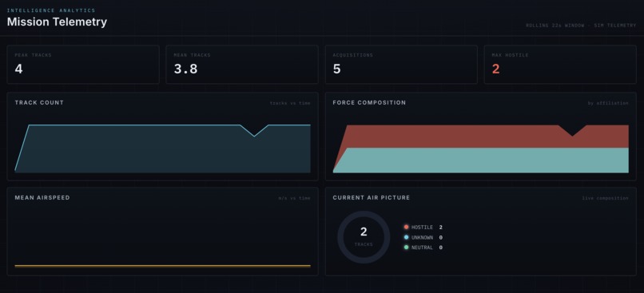
Task: Click the Force Composition chart title
Action: click(x=369, y=103)
